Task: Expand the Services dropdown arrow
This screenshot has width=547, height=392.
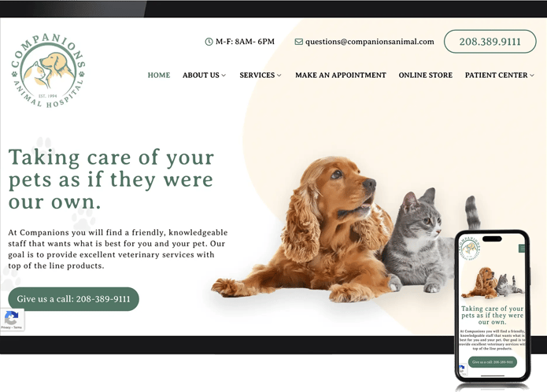Action: (x=279, y=76)
